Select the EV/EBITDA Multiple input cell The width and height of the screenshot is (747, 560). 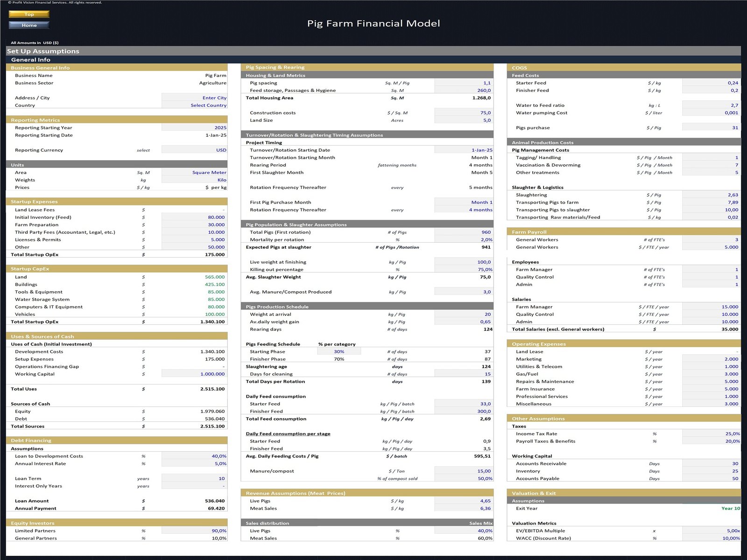coord(711,531)
